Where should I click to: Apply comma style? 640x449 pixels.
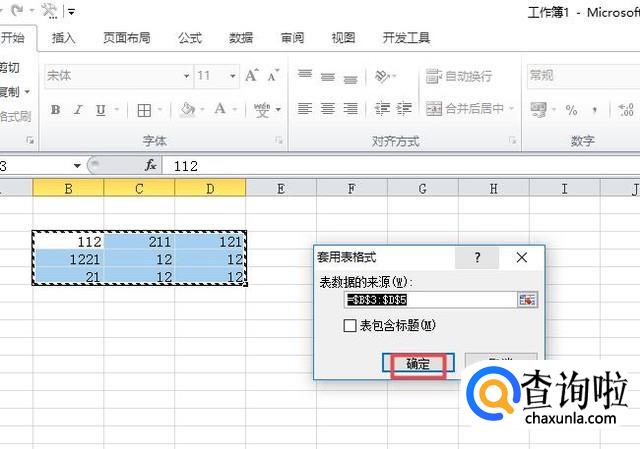coord(595,110)
